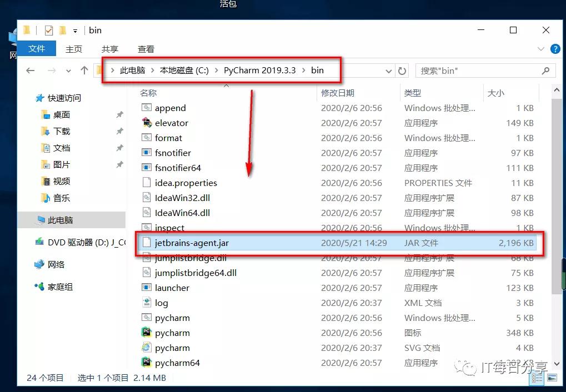Expand breadcrumb chevron after 此电脑

pos(152,71)
